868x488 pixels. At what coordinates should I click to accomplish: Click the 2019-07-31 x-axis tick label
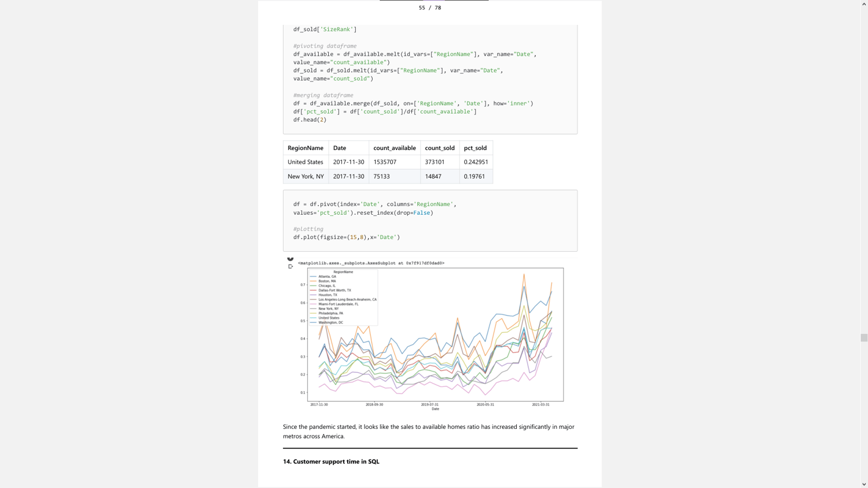pos(430,405)
